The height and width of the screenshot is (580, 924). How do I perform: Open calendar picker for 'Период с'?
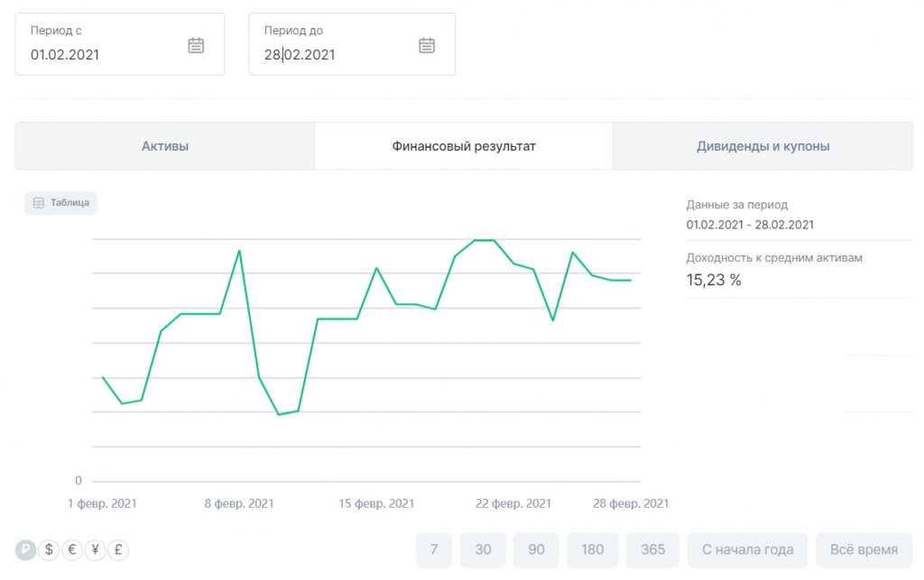click(x=196, y=45)
